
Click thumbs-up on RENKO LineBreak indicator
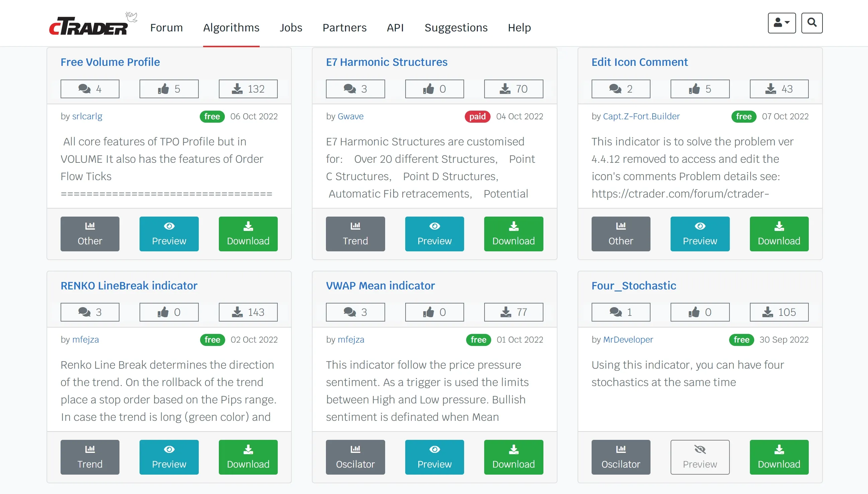point(169,312)
